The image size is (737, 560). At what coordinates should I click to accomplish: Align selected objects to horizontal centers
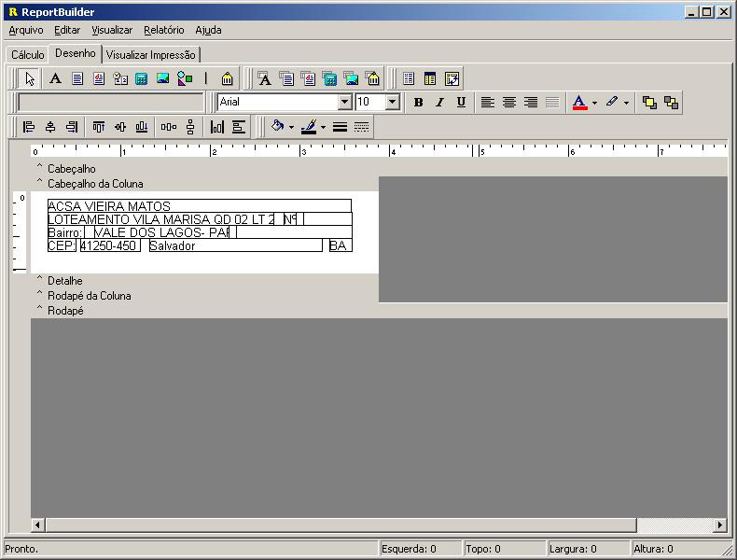(x=50, y=127)
